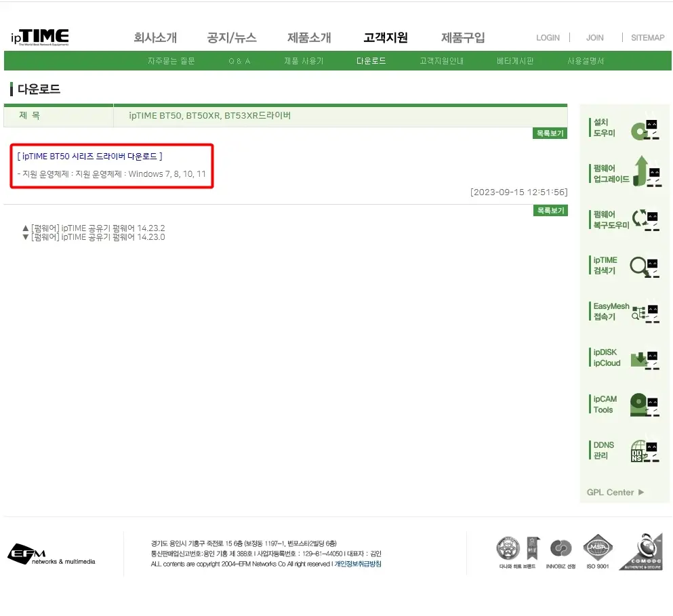Click the upper 목록보기 button
The image size is (673, 616).
tap(550, 133)
